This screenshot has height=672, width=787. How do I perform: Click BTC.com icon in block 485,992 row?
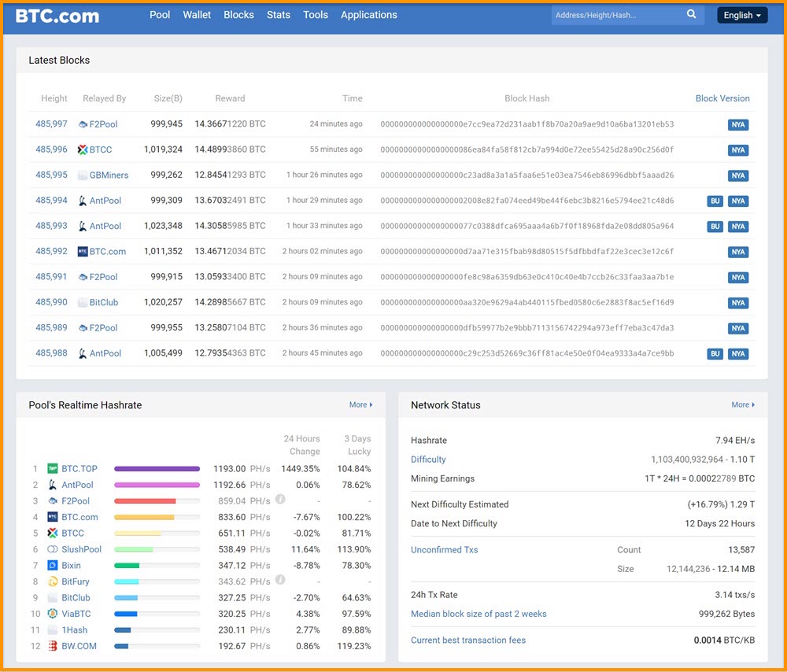pyautogui.click(x=83, y=252)
